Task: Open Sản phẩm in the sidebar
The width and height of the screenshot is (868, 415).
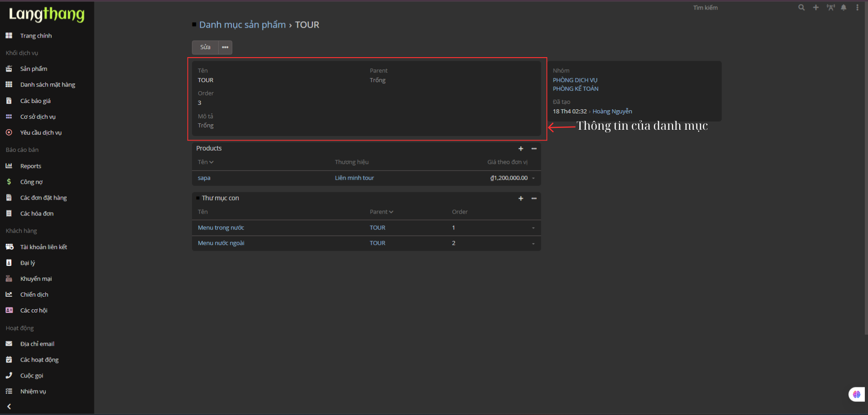Action: point(34,69)
